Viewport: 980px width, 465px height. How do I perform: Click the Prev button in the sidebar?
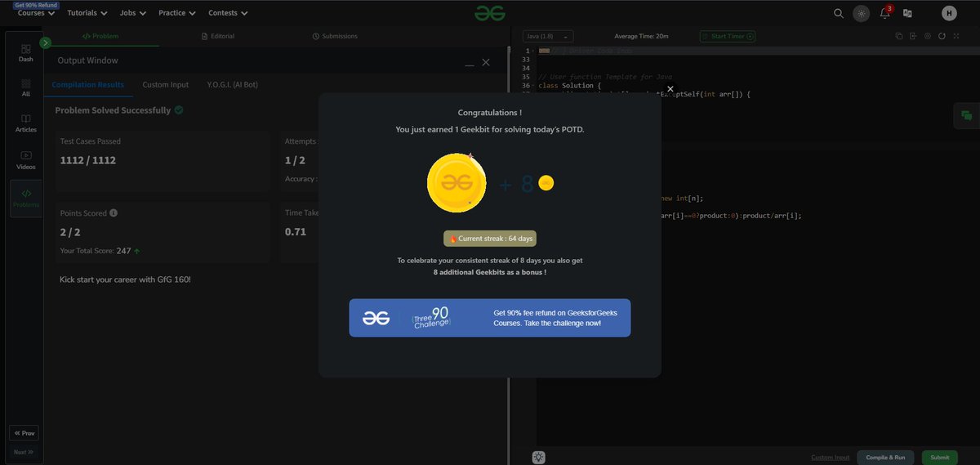pos(24,433)
